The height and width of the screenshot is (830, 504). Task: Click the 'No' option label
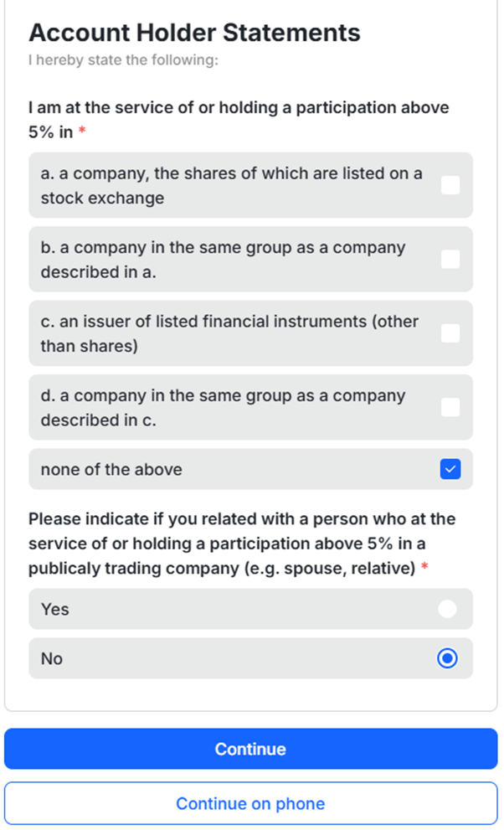point(52,658)
